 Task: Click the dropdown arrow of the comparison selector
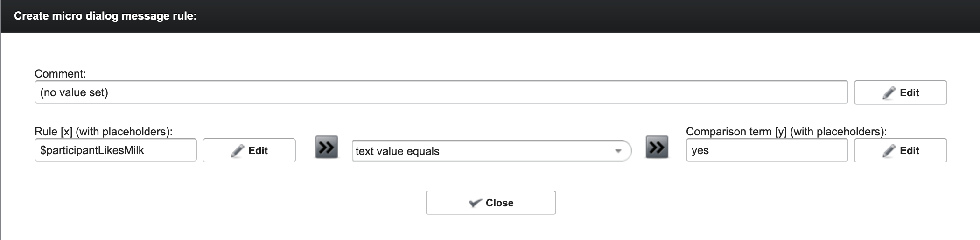618,151
